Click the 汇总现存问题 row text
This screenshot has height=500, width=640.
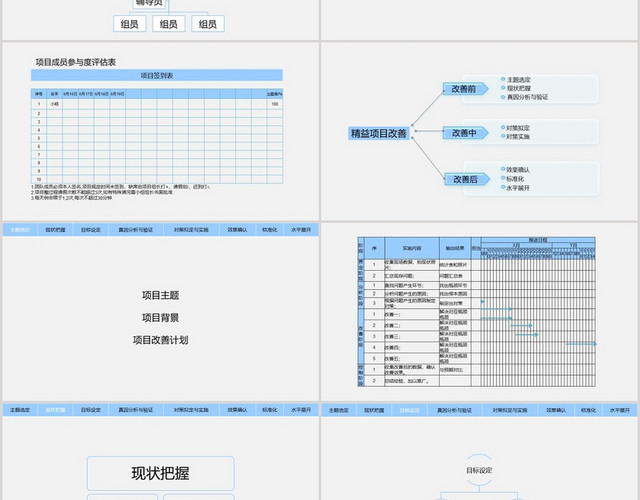pyautogui.click(x=399, y=276)
